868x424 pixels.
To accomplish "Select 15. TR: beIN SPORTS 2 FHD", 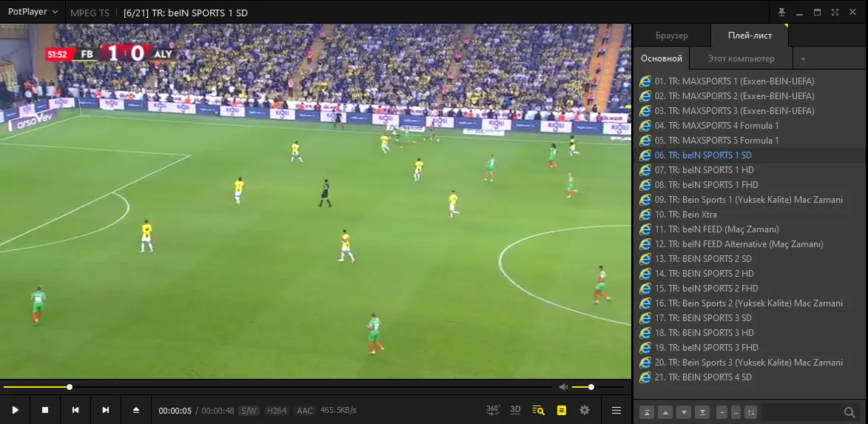I will click(x=749, y=289).
